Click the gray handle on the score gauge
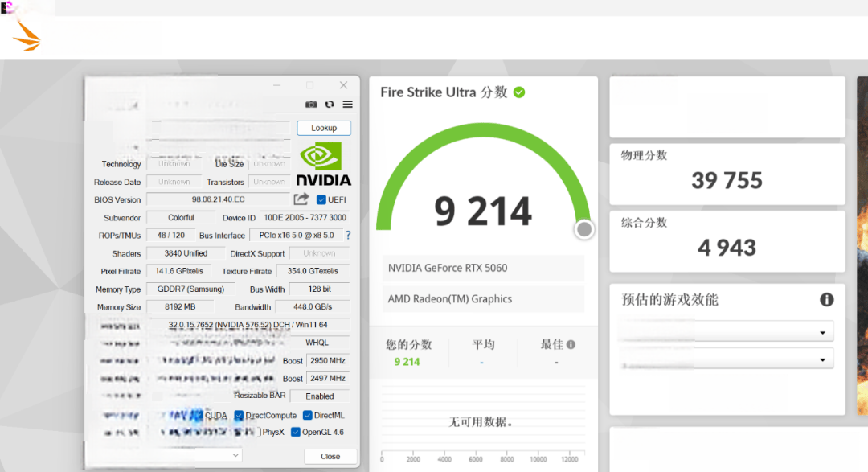Image resolution: width=868 pixels, height=472 pixels. point(584,229)
